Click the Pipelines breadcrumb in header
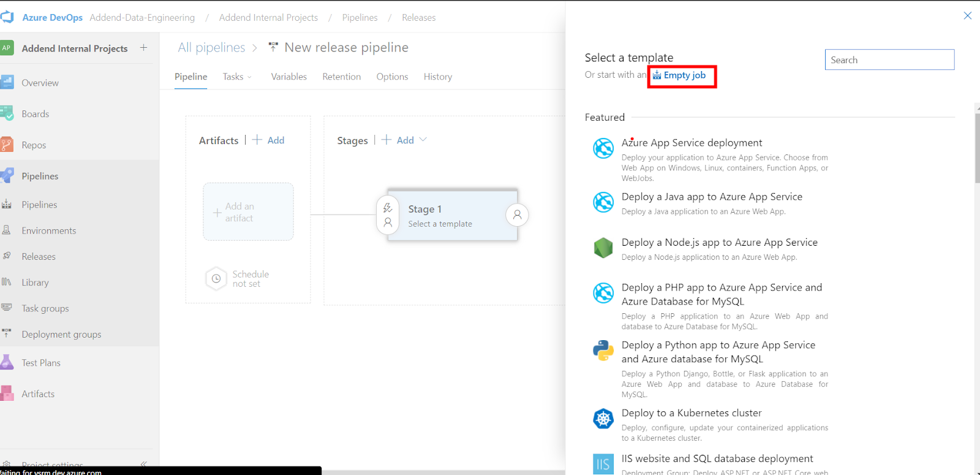This screenshot has height=475, width=980. pos(360,17)
